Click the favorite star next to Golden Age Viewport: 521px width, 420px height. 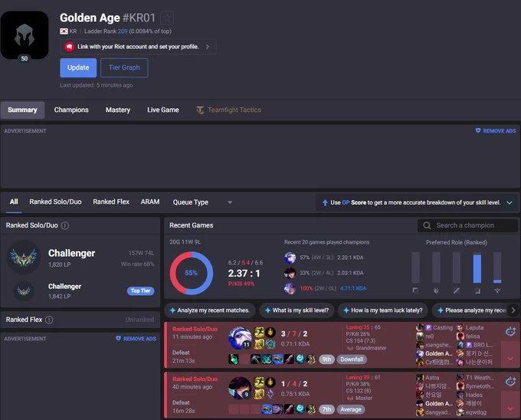167,18
